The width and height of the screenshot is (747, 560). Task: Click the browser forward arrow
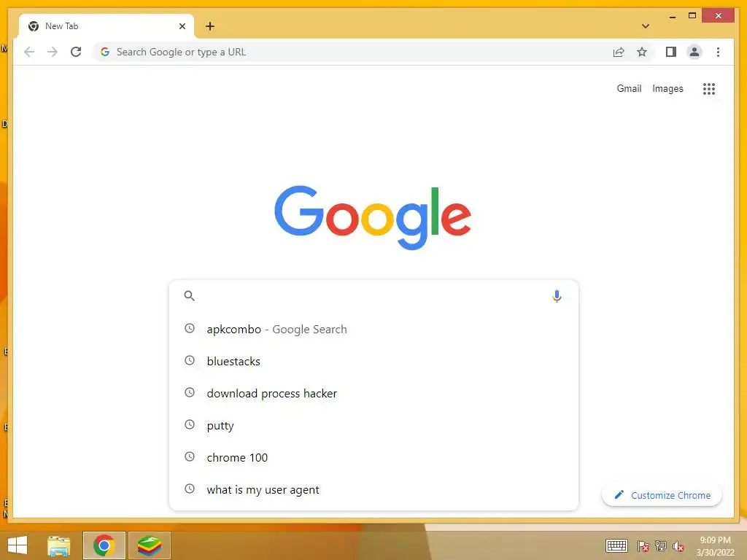[x=53, y=52]
